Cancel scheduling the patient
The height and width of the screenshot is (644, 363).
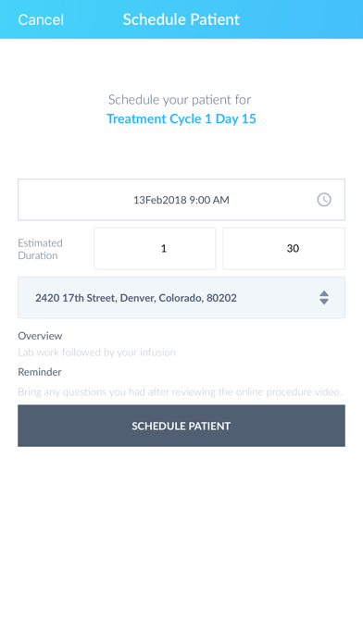41,19
